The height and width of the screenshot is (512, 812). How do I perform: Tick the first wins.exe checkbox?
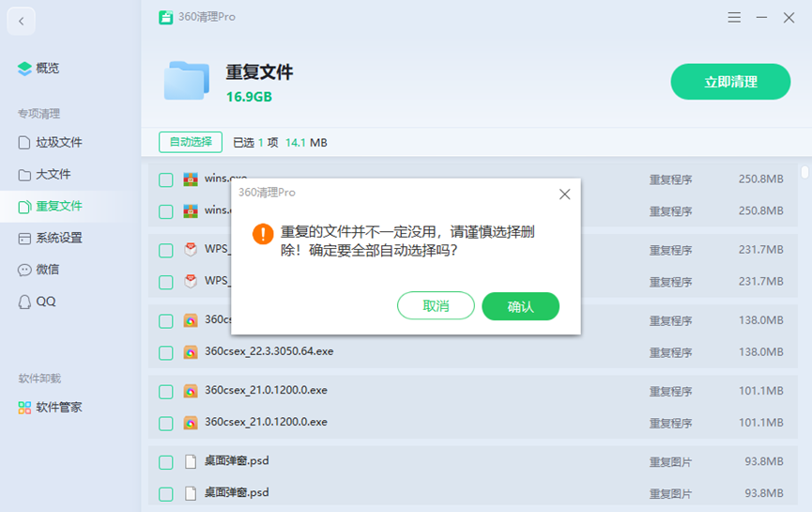pos(166,179)
